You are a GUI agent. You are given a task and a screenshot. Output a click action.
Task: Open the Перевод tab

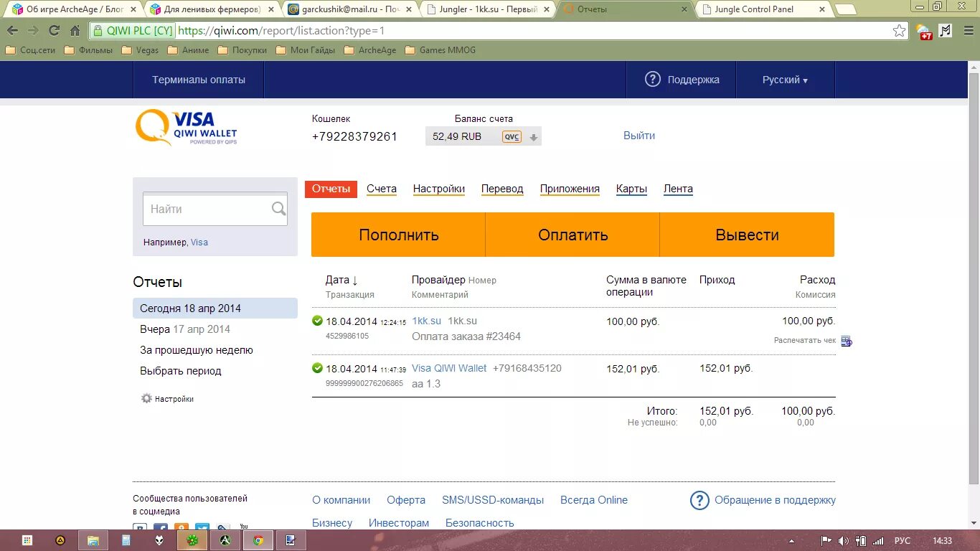click(502, 189)
